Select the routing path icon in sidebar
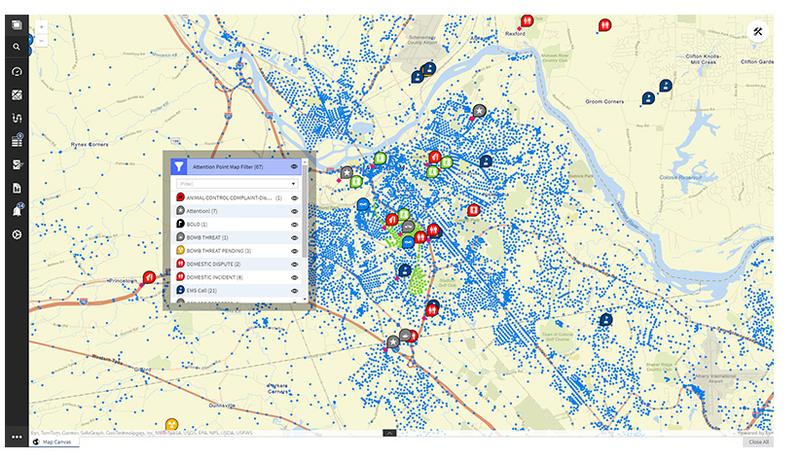800x460 pixels. click(x=16, y=118)
